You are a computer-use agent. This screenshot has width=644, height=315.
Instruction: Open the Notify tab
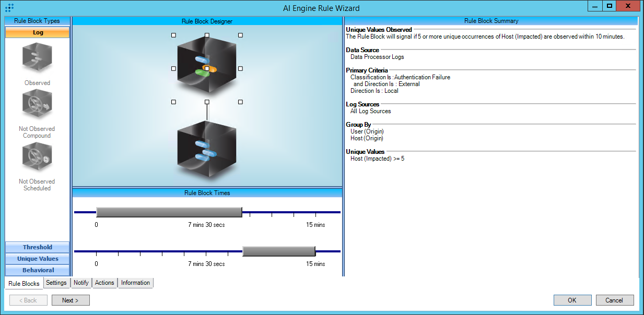[x=81, y=283]
